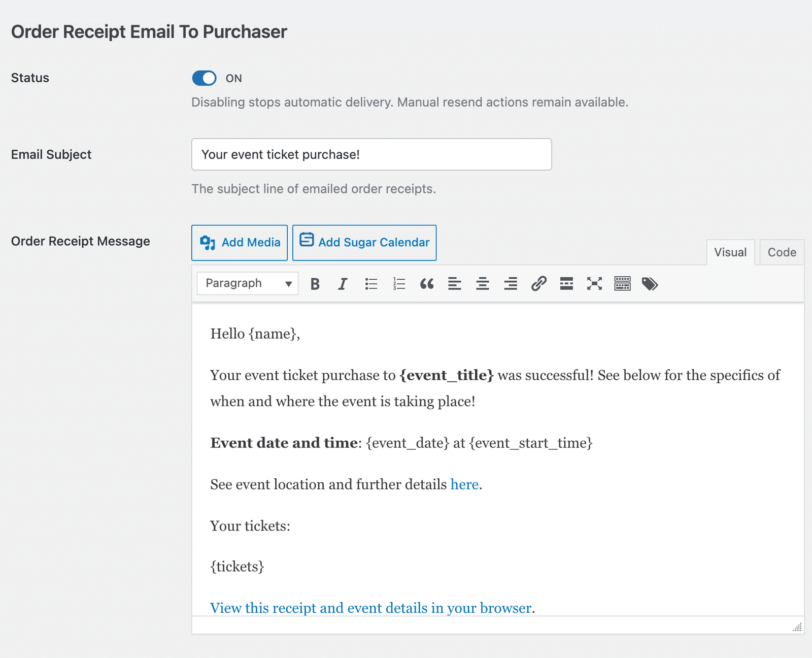
Task: Insert Read More tag
Action: click(x=566, y=284)
